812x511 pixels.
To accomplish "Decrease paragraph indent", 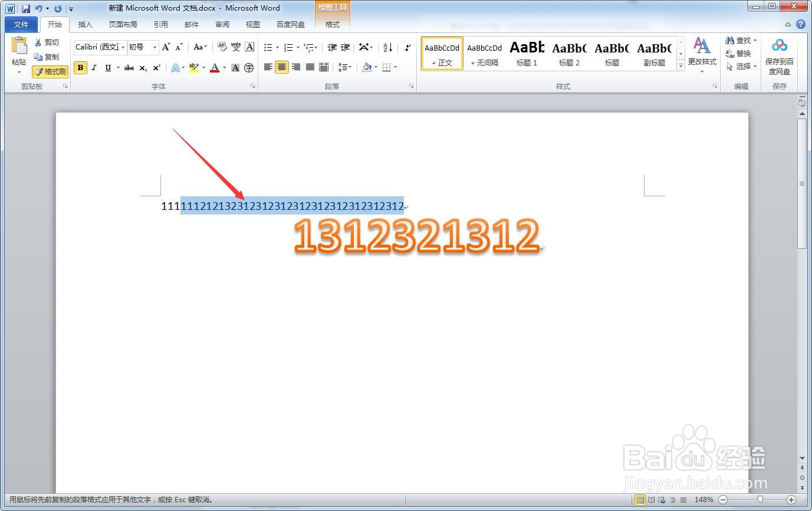I will (x=332, y=47).
